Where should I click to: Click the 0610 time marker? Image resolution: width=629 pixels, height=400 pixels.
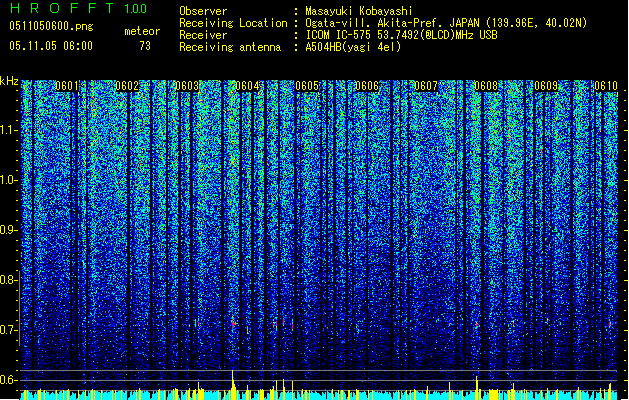pyautogui.click(x=606, y=86)
